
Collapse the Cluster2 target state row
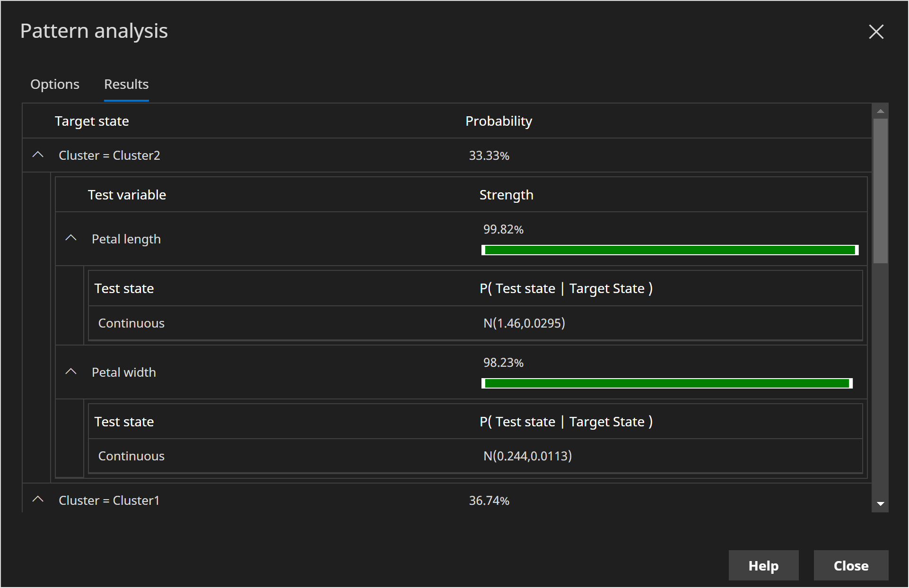[x=38, y=155]
